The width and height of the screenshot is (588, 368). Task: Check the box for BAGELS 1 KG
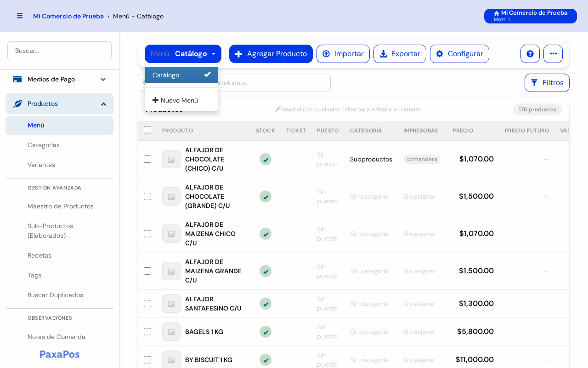147,332
